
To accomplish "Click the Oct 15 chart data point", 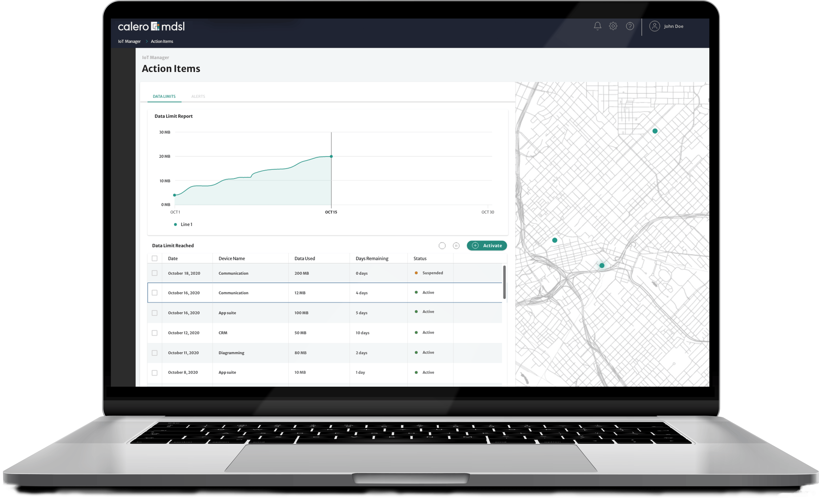I will coord(331,156).
